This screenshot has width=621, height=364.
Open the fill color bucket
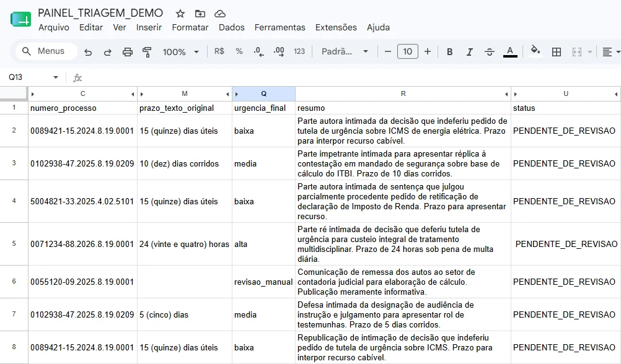pyautogui.click(x=535, y=51)
